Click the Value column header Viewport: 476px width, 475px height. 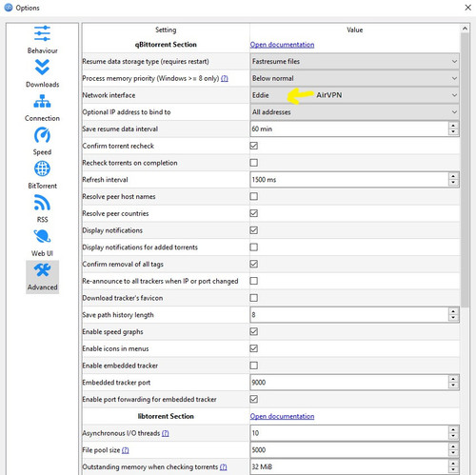355,30
